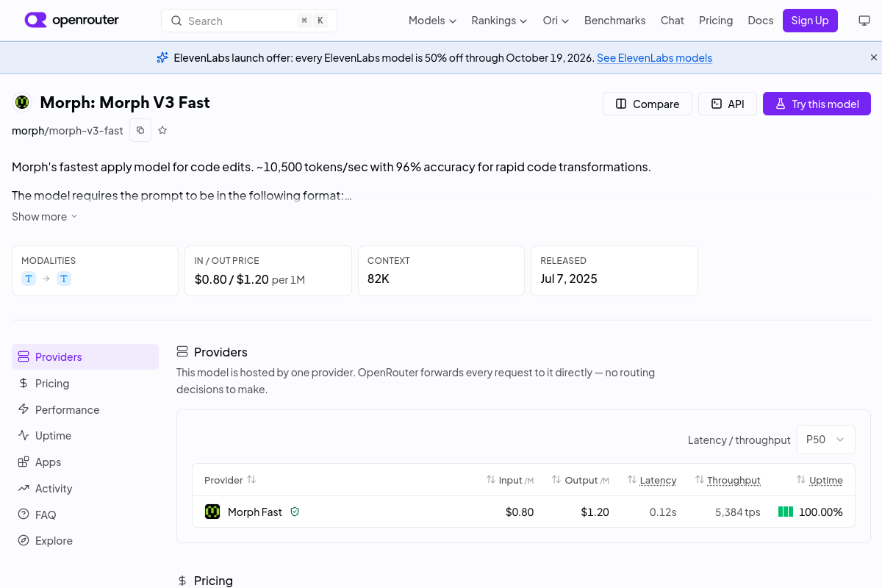Open the OpenRouter logo home link
This screenshot has width=882, height=588.
(71, 21)
